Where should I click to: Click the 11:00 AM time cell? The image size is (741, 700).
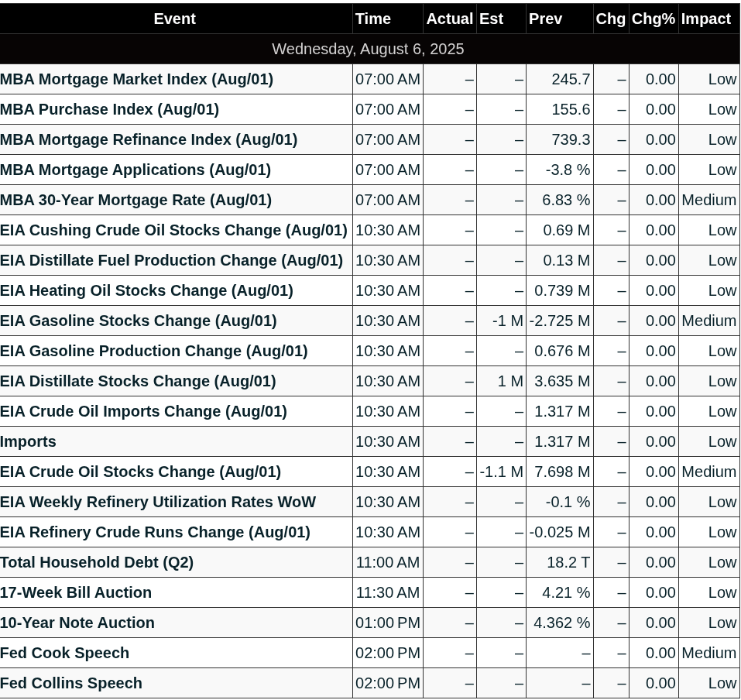(387, 563)
